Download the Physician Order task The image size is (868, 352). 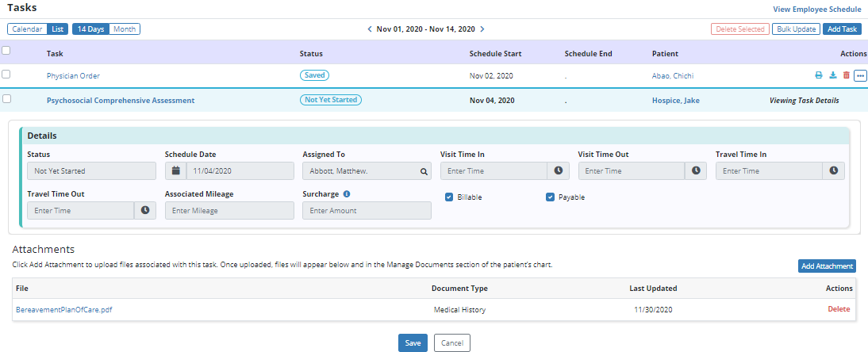pos(832,75)
